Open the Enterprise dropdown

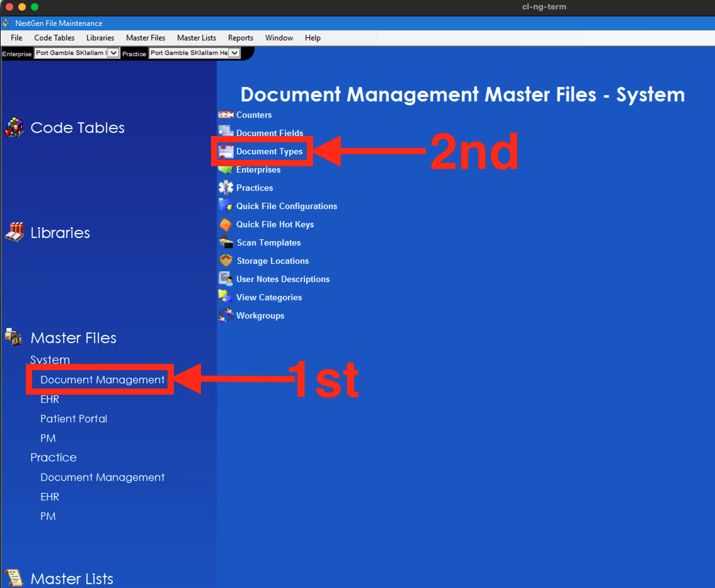[x=113, y=53]
